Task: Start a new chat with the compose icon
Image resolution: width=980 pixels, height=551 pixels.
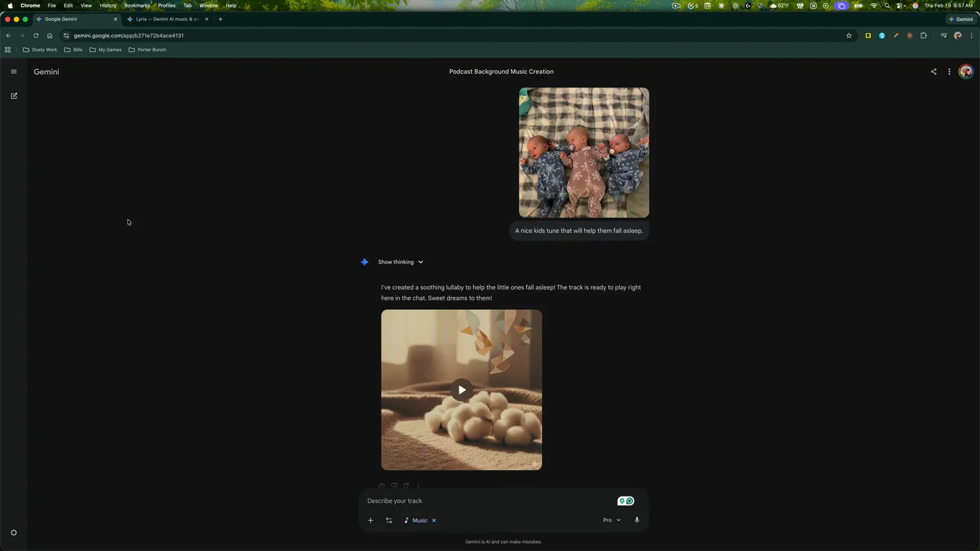Action: tap(13, 96)
